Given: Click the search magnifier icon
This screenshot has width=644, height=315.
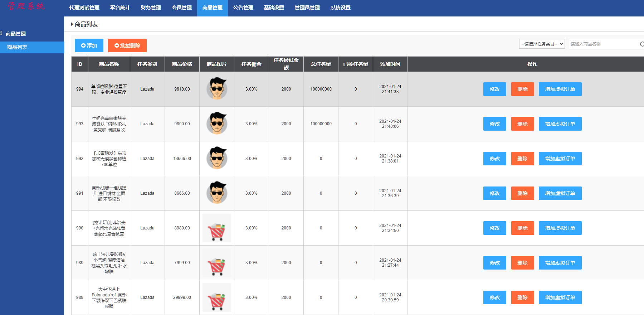Looking at the screenshot, I should click(642, 44).
